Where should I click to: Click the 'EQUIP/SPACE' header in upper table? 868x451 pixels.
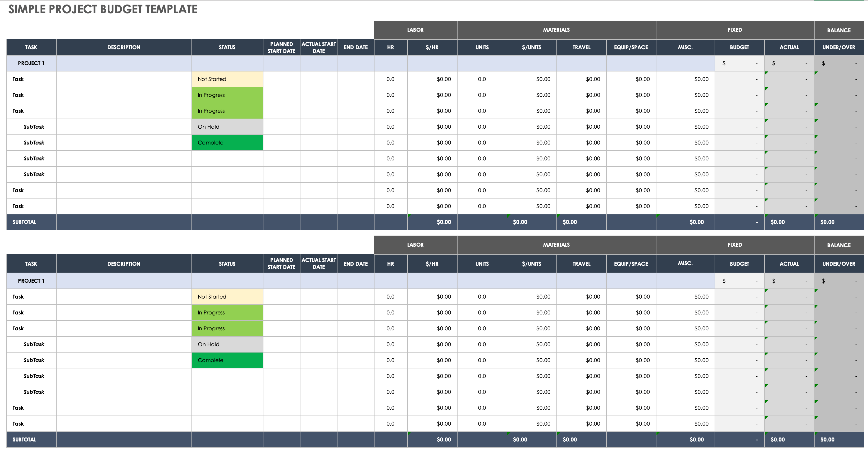pos(631,47)
